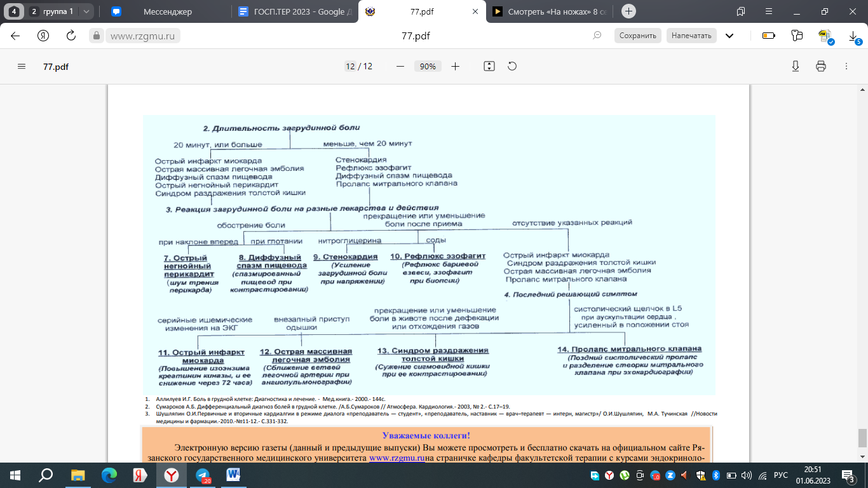Click '12. Острая массивная легочная эмболия' heading
The image size is (868, 488).
(306, 356)
